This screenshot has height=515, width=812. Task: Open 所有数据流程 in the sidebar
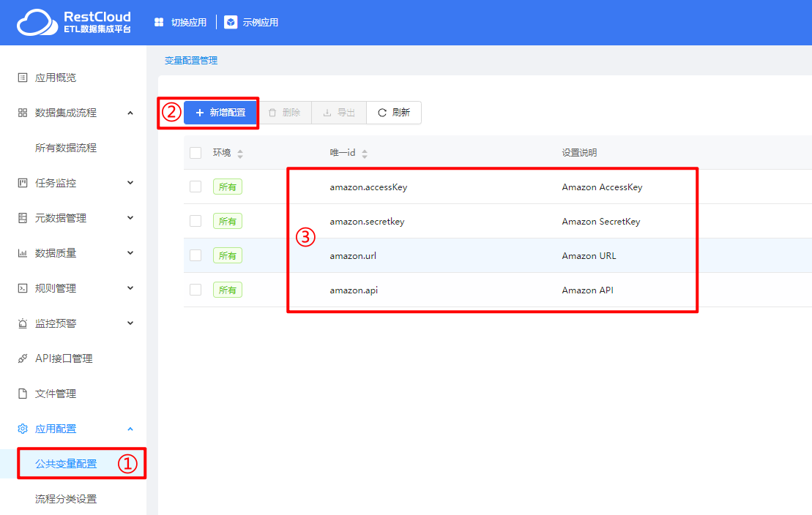click(x=66, y=148)
